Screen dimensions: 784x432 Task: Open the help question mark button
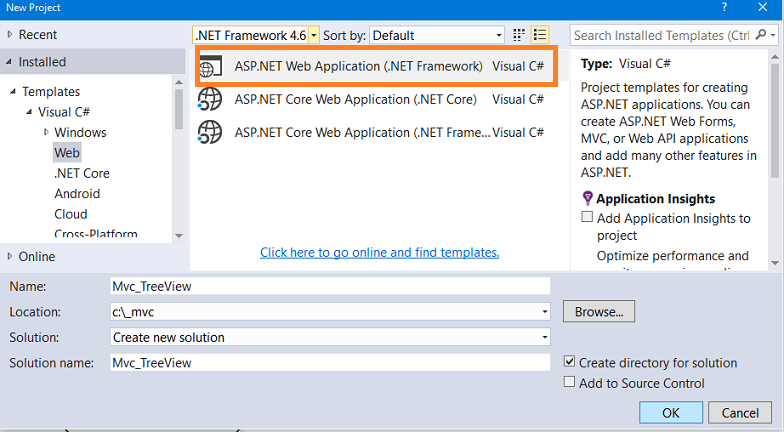click(725, 7)
